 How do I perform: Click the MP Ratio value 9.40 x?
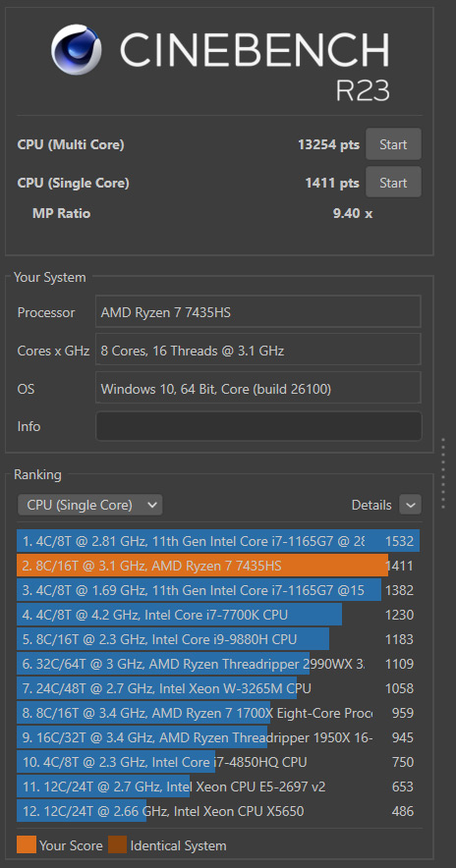click(353, 213)
